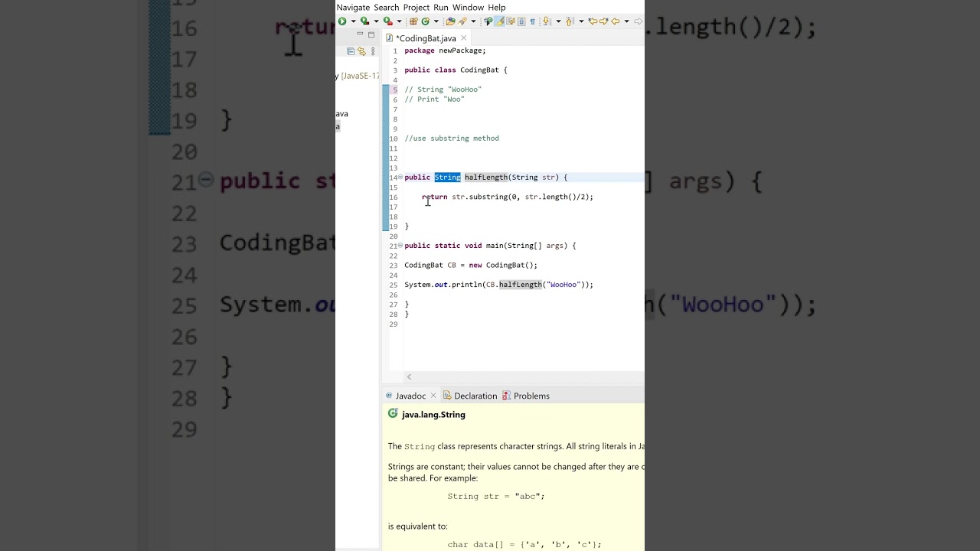Image resolution: width=980 pixels, height=551 pixels.
Task: Click the java.lang.String Javadoc heading
Action: coord(433,415)
